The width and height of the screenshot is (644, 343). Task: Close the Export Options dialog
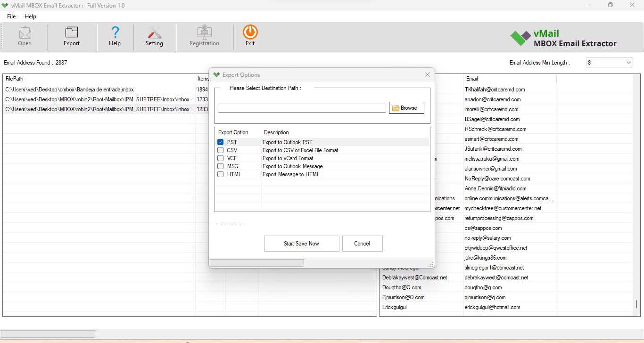tap(427, 74)
